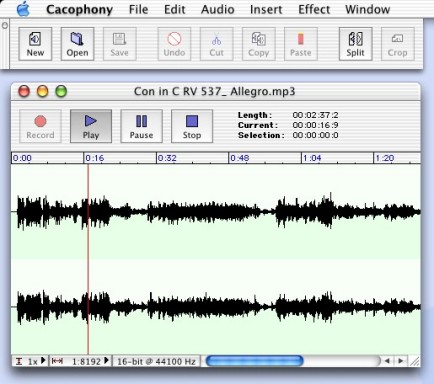Image resolution: width=434 pixels, height=384 pixels.
Task: Click the horizontal zoom arrows icon
Action: (x=57, y=361)
